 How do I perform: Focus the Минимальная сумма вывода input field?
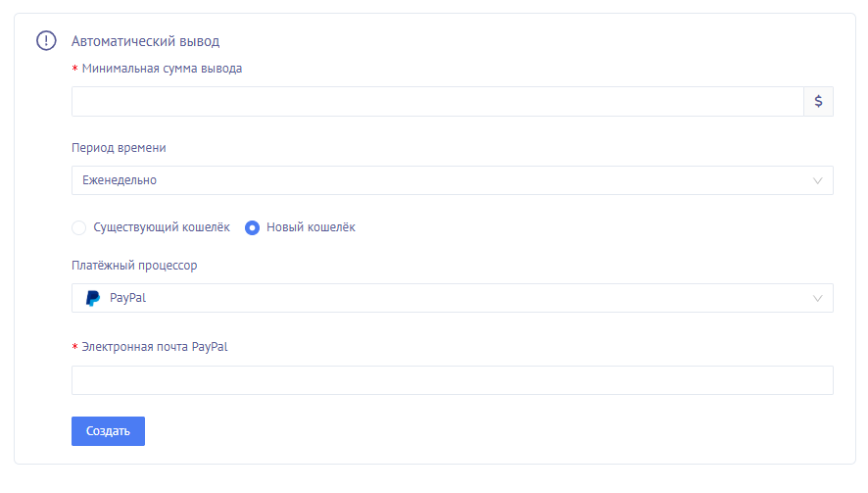point(437,102)
